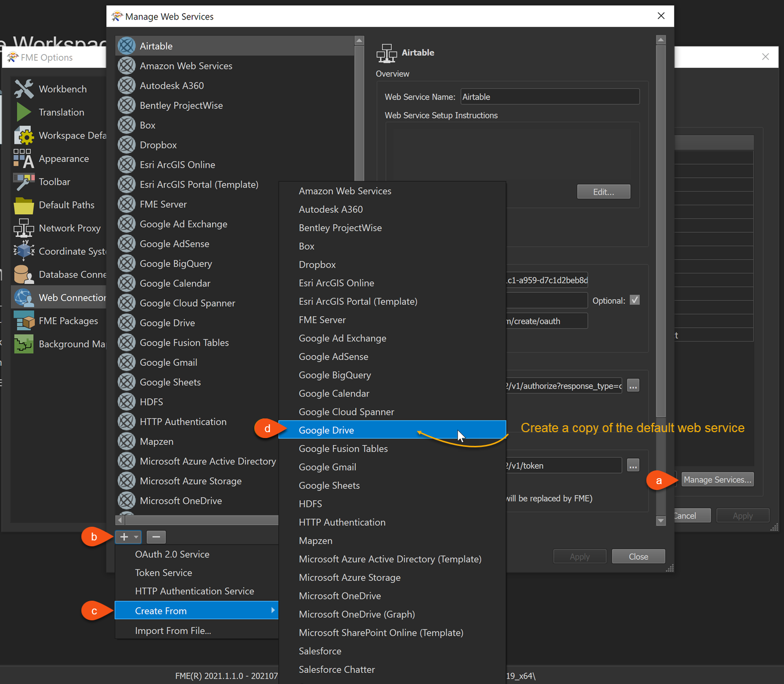The height and width of the screenshot is (684, 784).
Task: Click Cancel in FME Options window
Action: coord(692,515)
